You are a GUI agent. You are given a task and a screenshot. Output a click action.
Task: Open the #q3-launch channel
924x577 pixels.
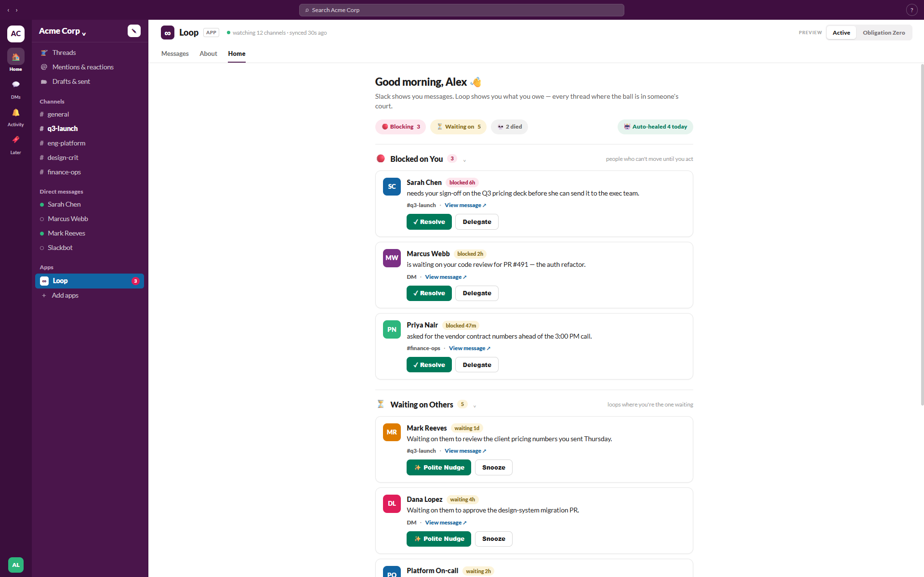pyautogui.click(x=90, y=129)
